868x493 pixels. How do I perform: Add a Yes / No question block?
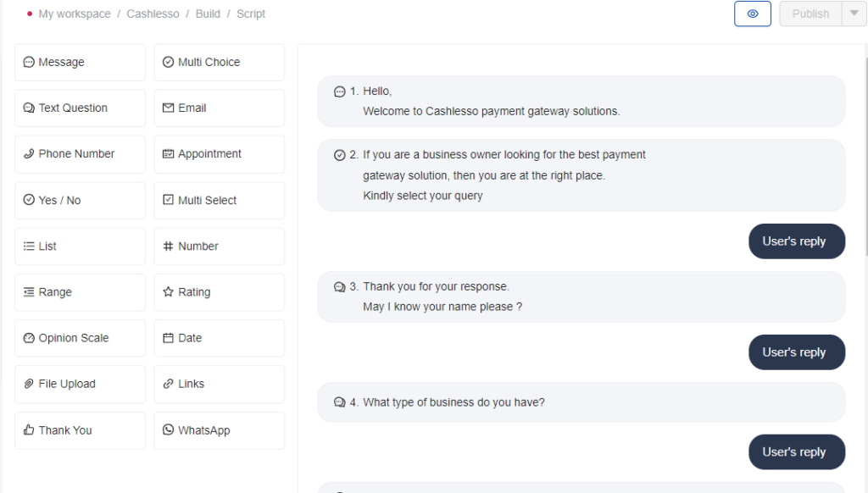(81, 200)
